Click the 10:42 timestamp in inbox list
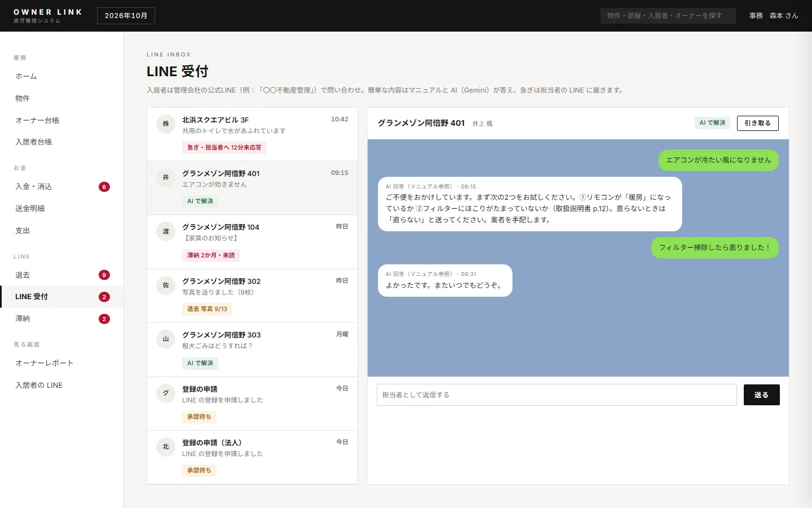 pyautogui.click(x=339, y=119)
